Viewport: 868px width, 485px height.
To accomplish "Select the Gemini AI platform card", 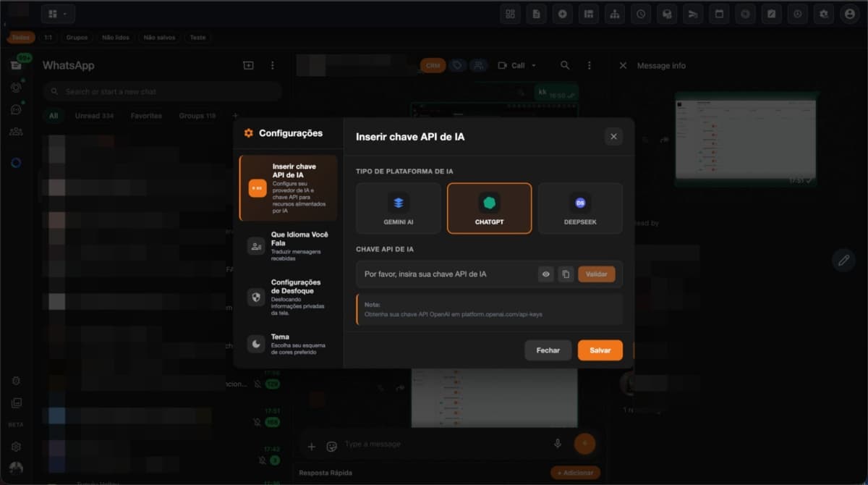I will 399,208.
